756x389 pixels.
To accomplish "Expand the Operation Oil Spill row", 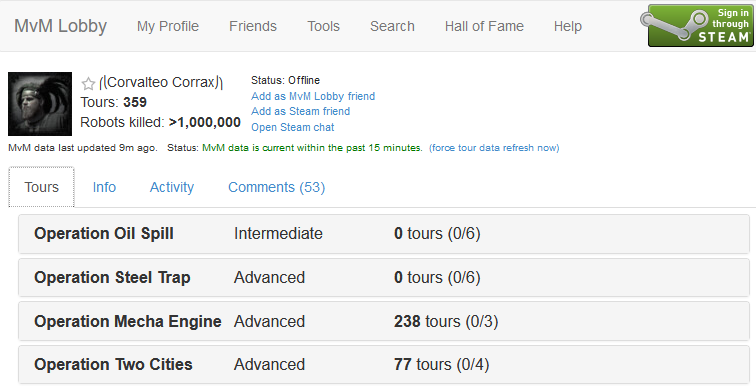I will pyautogui.click(x=384, y=234).
